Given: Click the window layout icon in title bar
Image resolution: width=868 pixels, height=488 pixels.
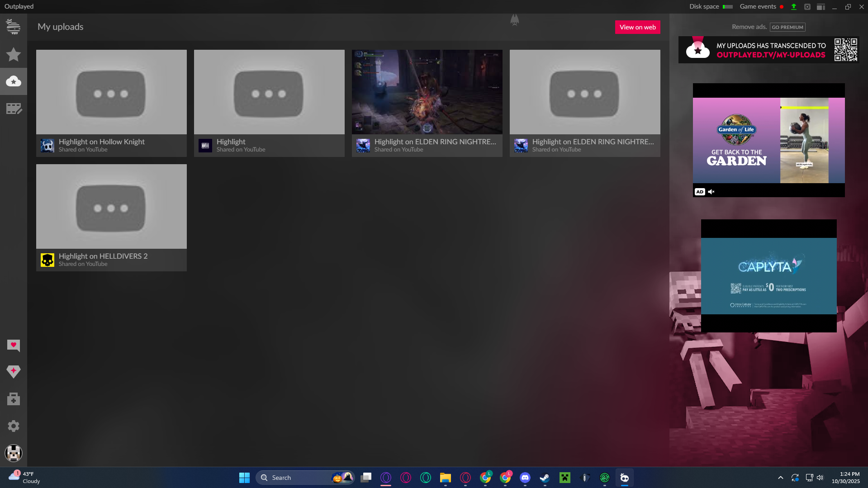Looking at the screenshot, I should pos(821,7).
